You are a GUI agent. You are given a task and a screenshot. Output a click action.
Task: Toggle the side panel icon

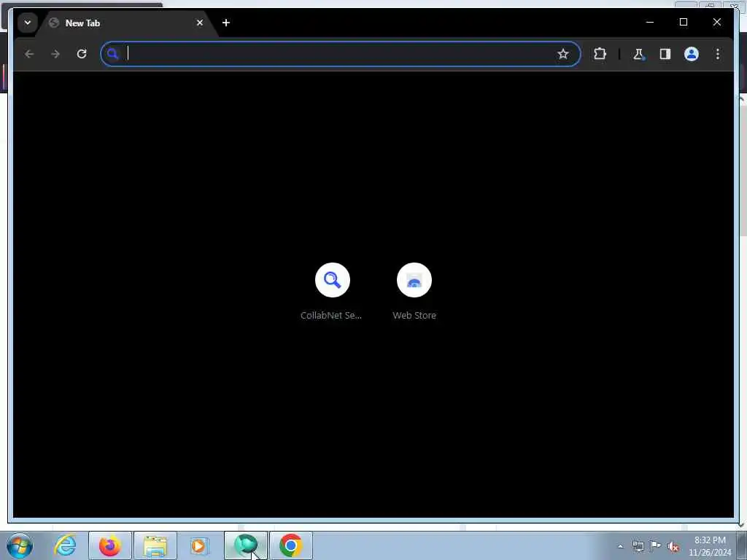665,54
